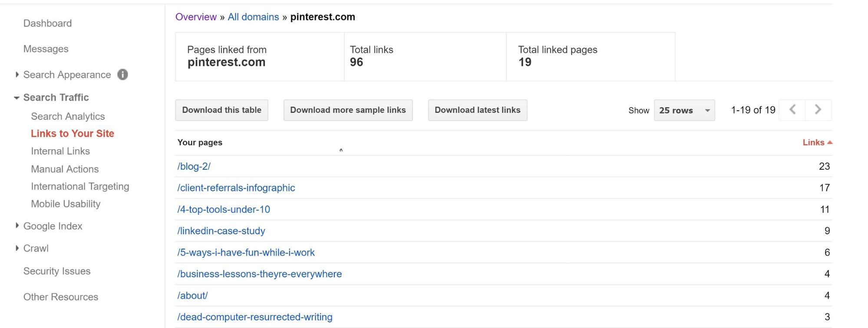
Task: Click the info icon beside Search Appearance
Action: (x=123, y=75)
